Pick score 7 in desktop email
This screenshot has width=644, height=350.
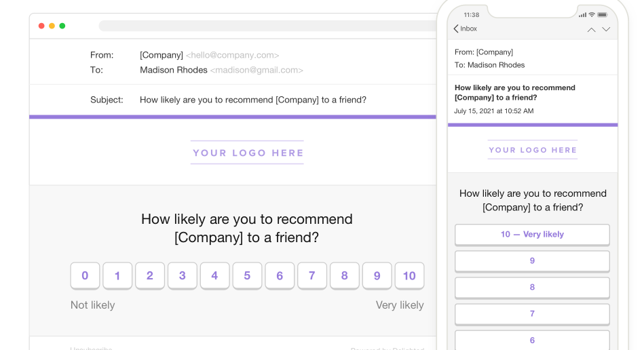coord(312,275)
